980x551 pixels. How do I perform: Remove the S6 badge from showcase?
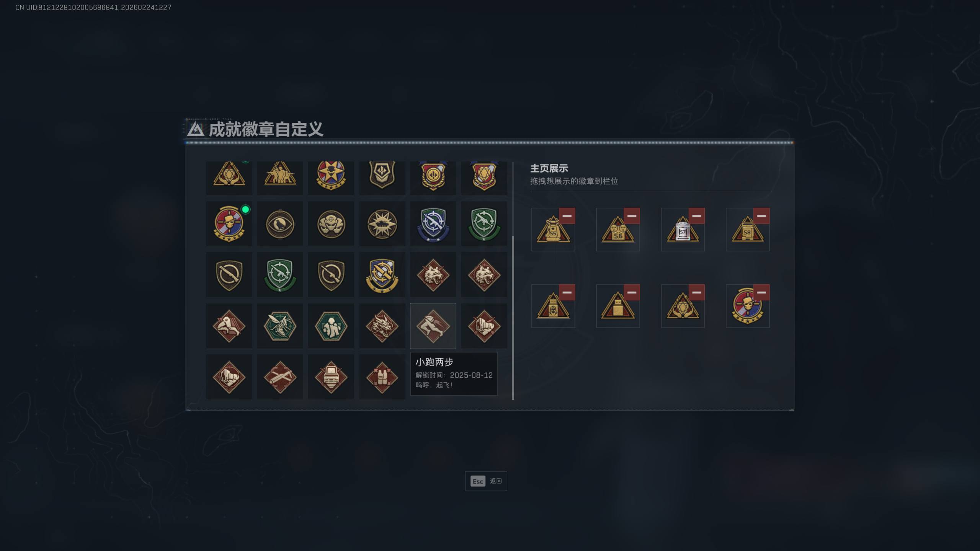pyautogui.click(x=632, y=216)
